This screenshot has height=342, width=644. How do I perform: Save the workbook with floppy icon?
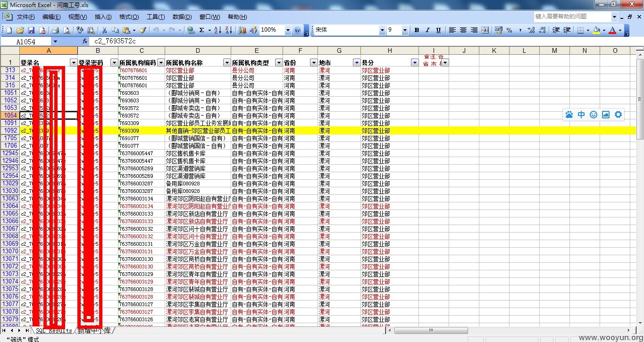31,30
